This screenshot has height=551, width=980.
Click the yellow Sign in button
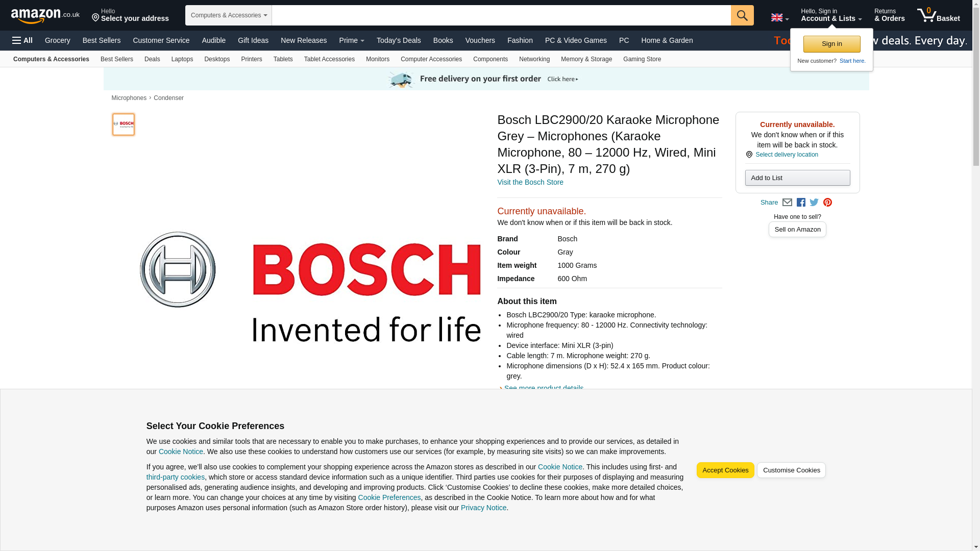click(x=831, y=44)
